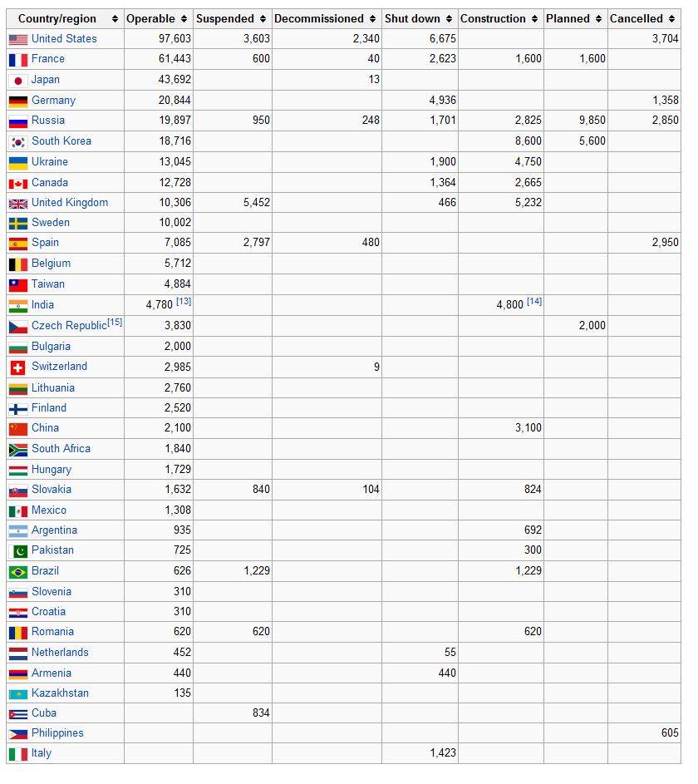Open the United Kingdom link

70,203
